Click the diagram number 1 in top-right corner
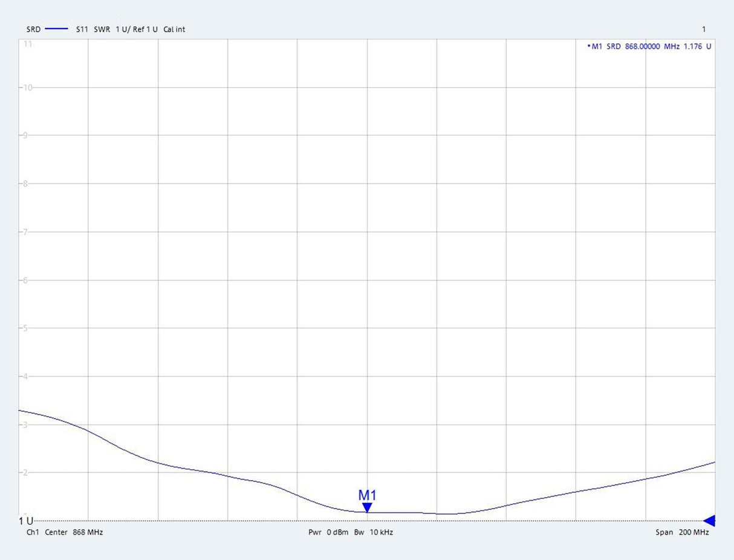 704,29
